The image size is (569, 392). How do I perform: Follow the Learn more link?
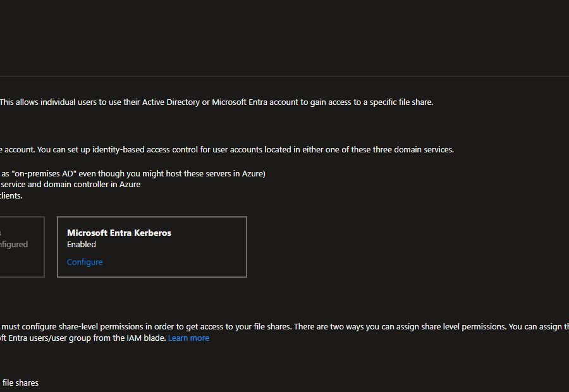pyautogui.click(x=188, y=338)
